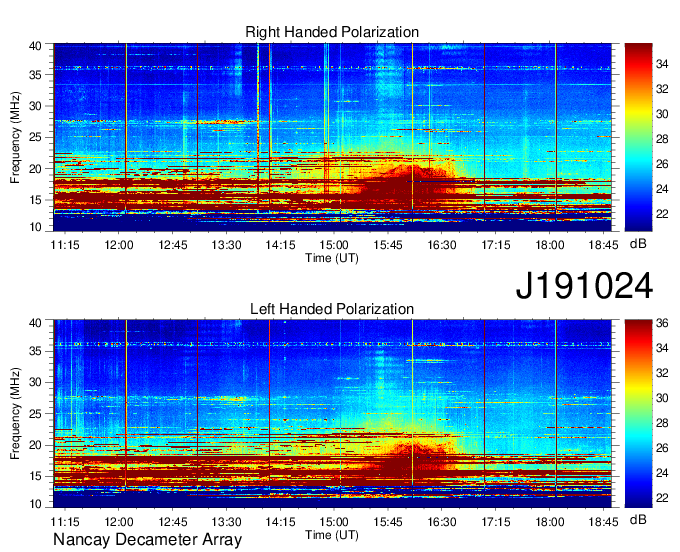Click "Frequency (MHz)" label of Left Handed plot
680x552 pixels.
(x=15, y=414)
